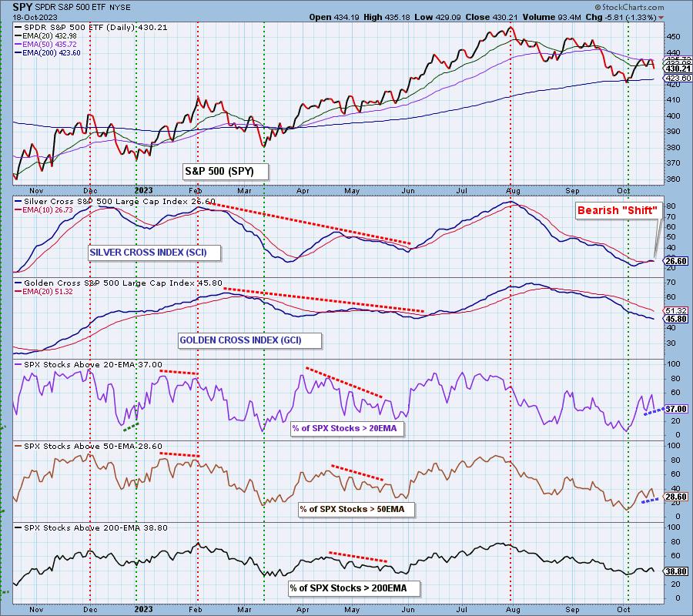The height and width of the screenshot is (616, 693).
Task: Click the 38.80 value tag on right axis
Action: 676,571
